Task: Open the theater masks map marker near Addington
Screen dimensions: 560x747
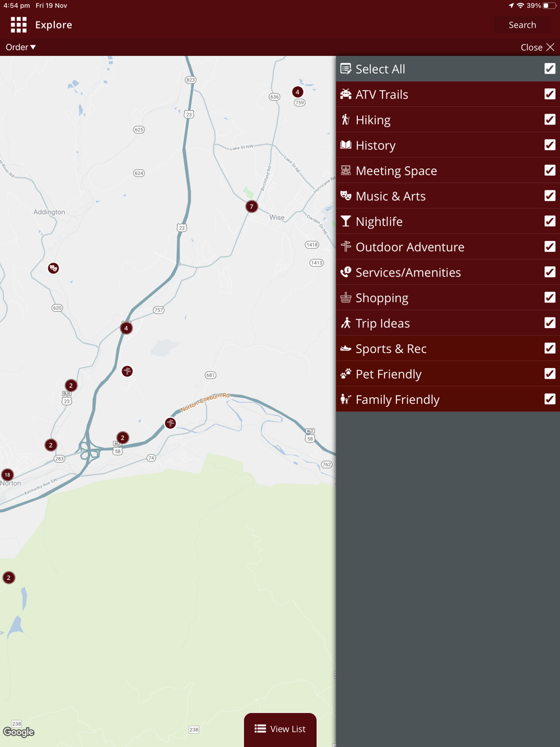Action: pos(53,268)
